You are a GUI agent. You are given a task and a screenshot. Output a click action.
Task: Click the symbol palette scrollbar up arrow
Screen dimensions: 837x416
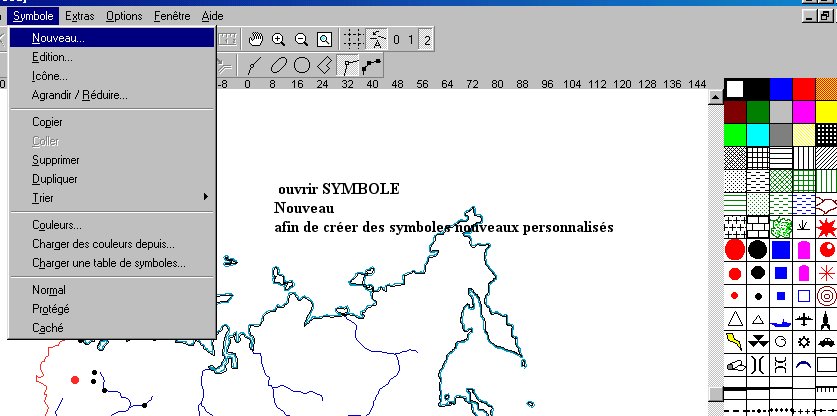[715, 97]
